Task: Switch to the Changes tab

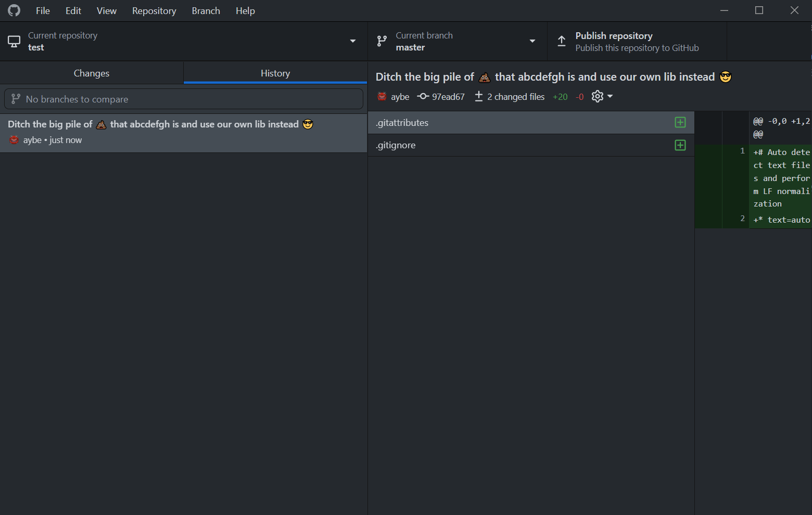Action: pos(92,73)
